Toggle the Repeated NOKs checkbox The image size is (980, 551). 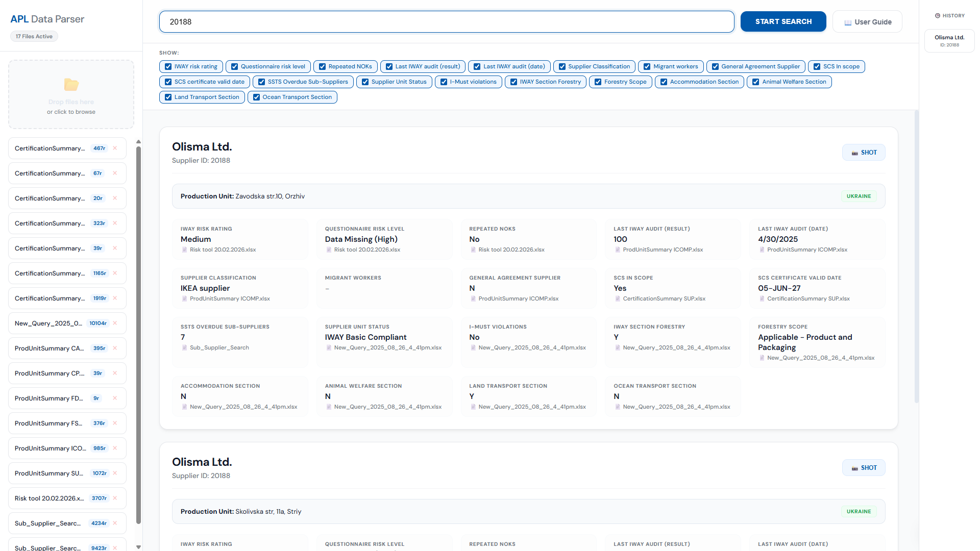[322, 67]
